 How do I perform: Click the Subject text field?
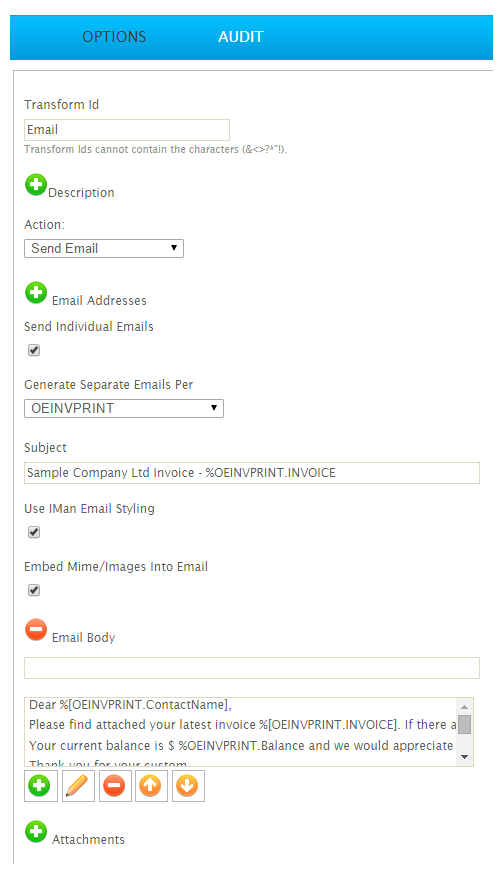pos(252,473)
